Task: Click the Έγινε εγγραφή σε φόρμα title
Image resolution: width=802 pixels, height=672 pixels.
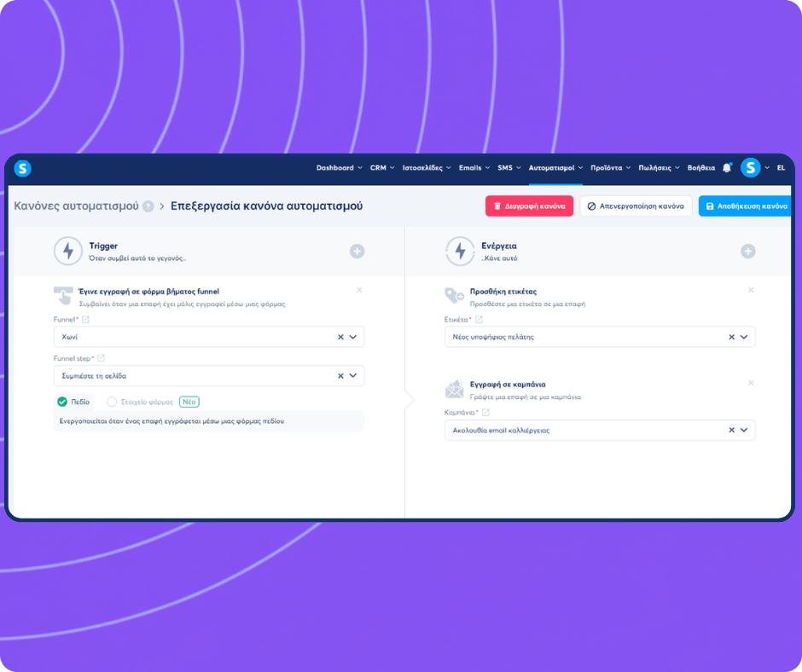Action: tap(148, 292)
